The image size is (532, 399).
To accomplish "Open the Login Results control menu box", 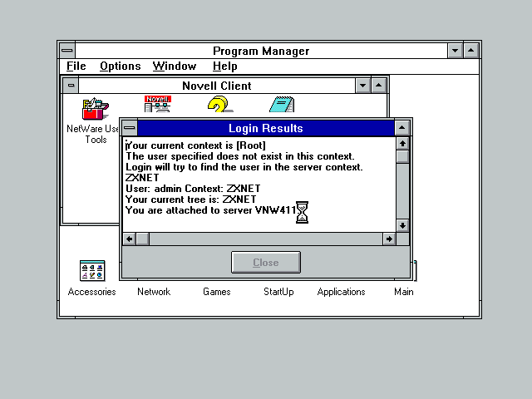I will click(x=130, y=128).
